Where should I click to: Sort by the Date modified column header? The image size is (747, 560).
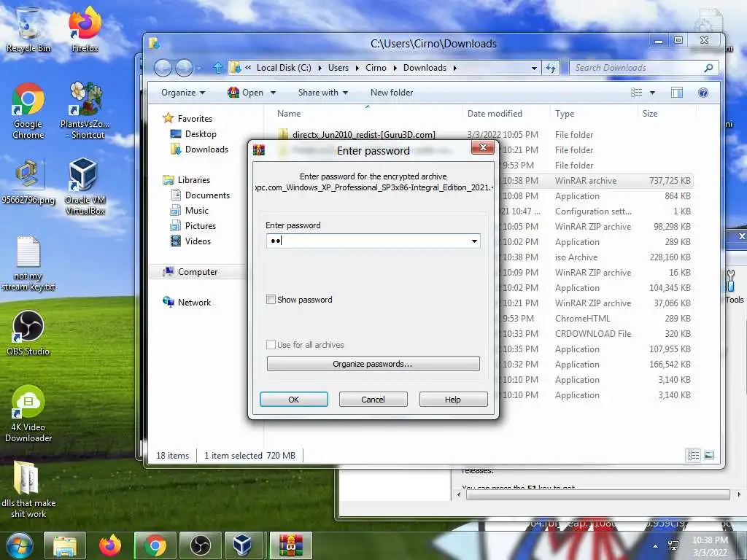pyautogui.click(x=495, y=114)
